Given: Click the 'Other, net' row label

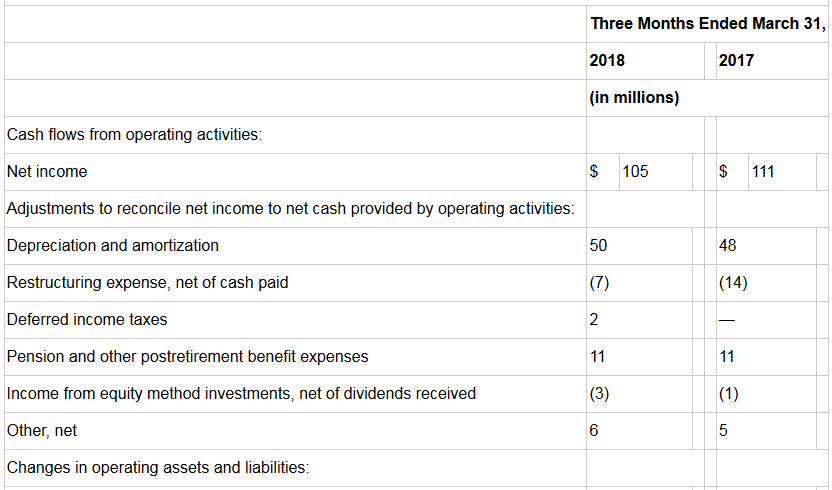Looking at the screenshot, I should pyautogui.click(x=42, y=431).
